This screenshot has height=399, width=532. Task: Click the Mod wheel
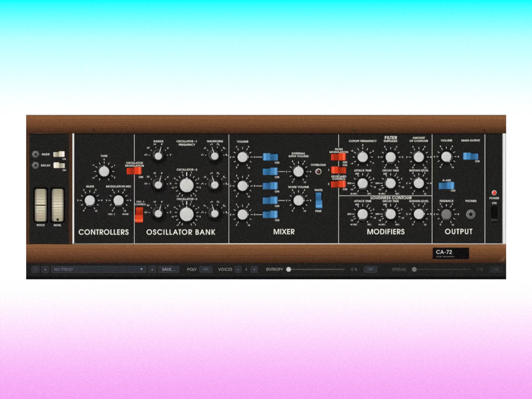(x=57, y=205)
